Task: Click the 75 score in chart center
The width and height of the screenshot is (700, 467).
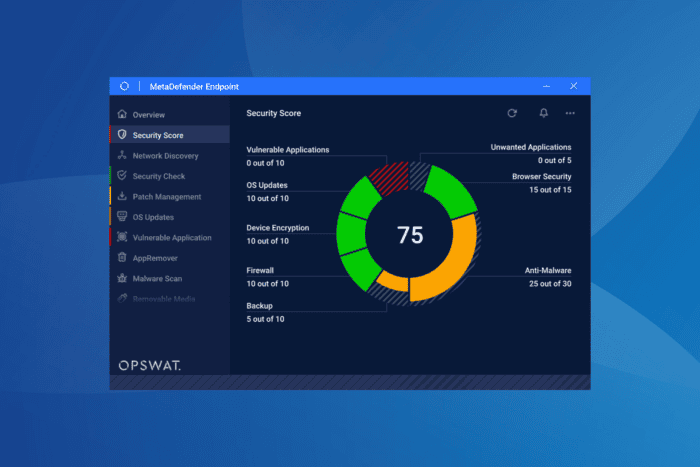Action: tap(410, 235)
